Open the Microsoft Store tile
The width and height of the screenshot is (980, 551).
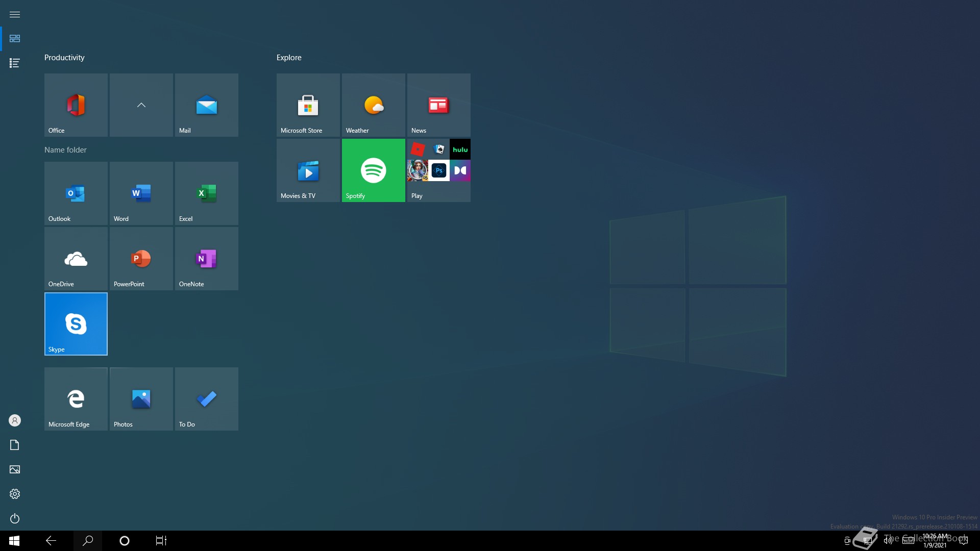click(x=308, y=105)
